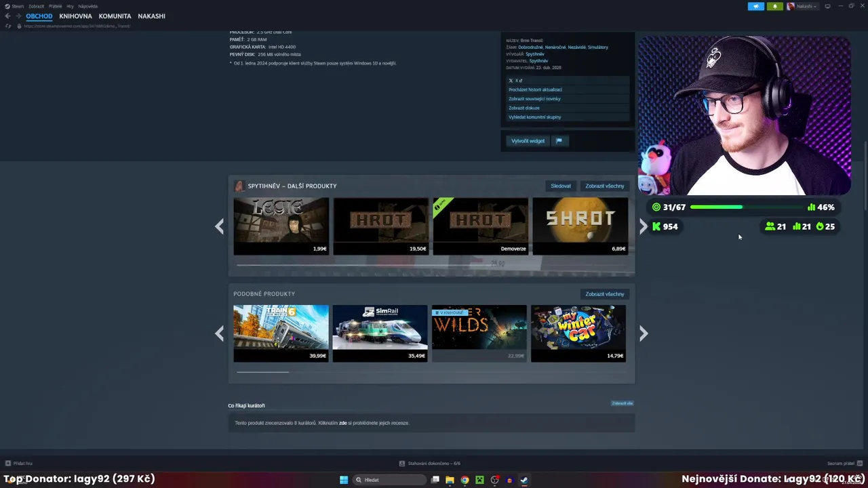Click Zobrazit všechny for Spytihněv products

(605, 186)
